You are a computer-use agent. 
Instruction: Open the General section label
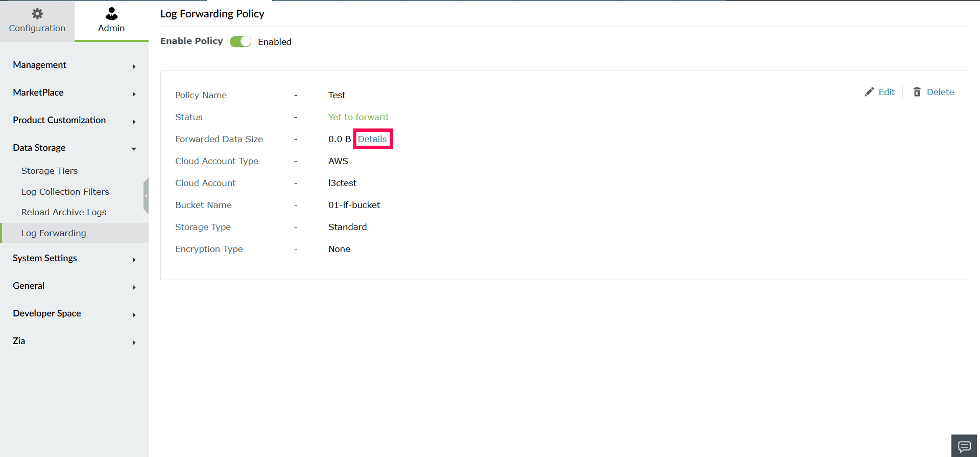pyautogui.click(x=29, y=286)
